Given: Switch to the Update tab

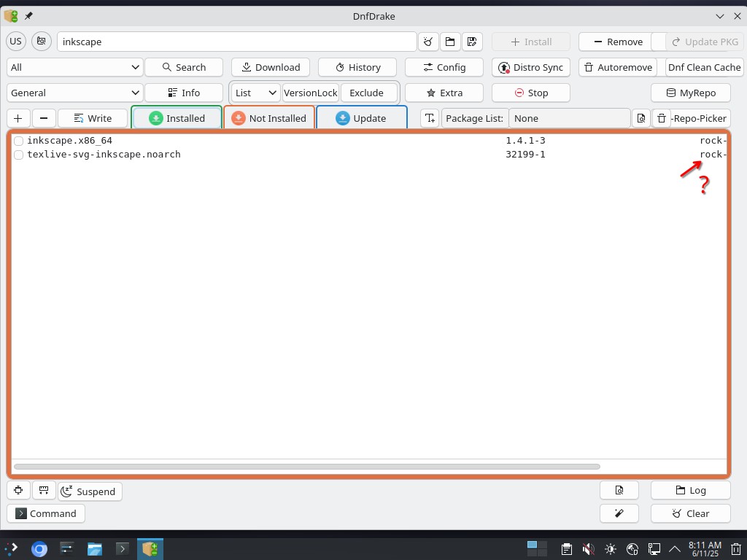Looking at the screenshot, I should [362, 118].
